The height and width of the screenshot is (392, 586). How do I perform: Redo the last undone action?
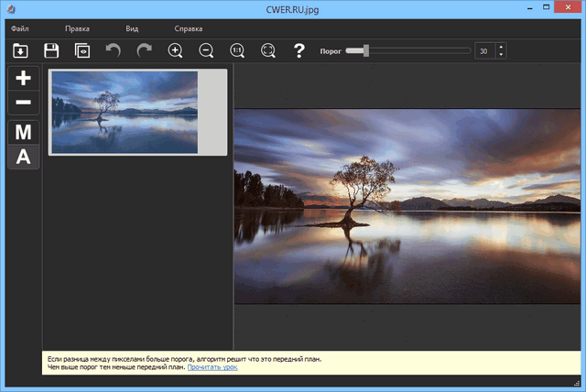click(x=144, y=51)
